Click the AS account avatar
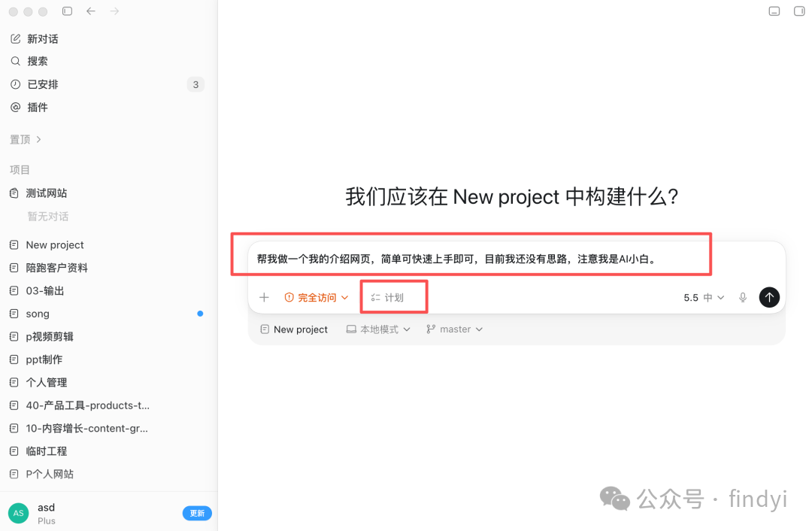 pyautogui.click(x=19, y=513)
